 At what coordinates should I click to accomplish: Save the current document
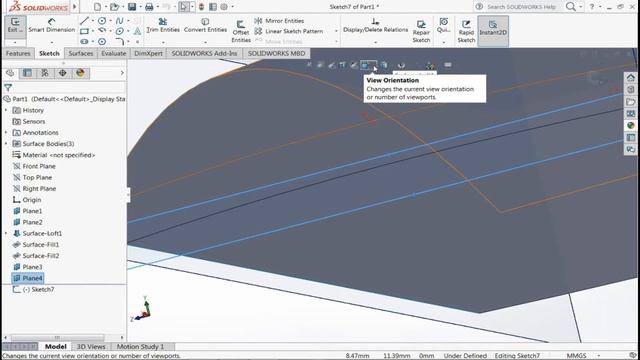pyautogui.click(x=132, y=7)
